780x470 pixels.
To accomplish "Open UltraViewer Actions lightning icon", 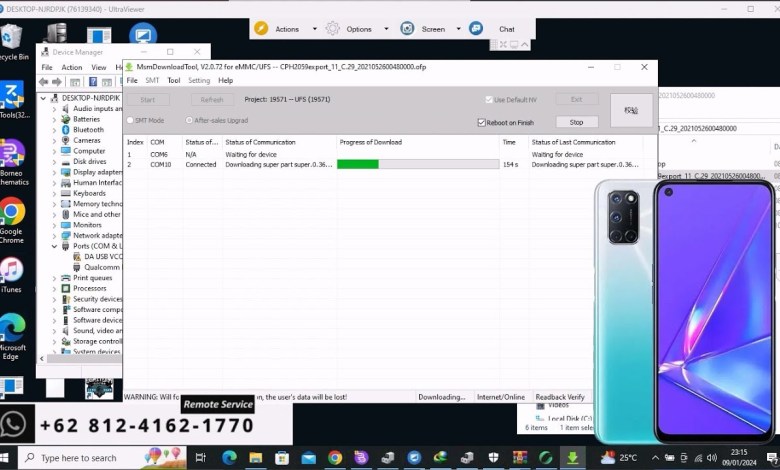I will (x=261, y=29).
